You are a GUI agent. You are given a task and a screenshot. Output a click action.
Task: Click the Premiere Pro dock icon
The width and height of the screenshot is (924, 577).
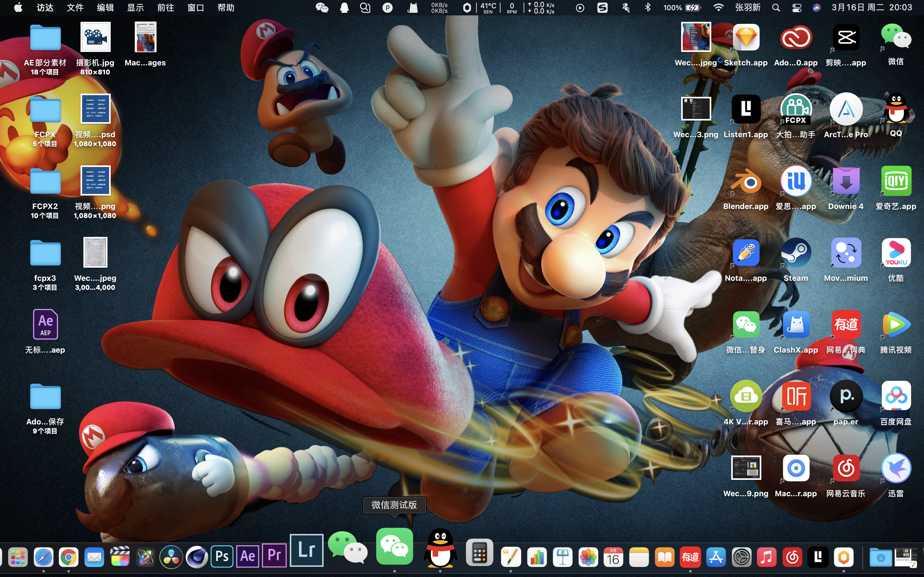click(x=274, y=556)
